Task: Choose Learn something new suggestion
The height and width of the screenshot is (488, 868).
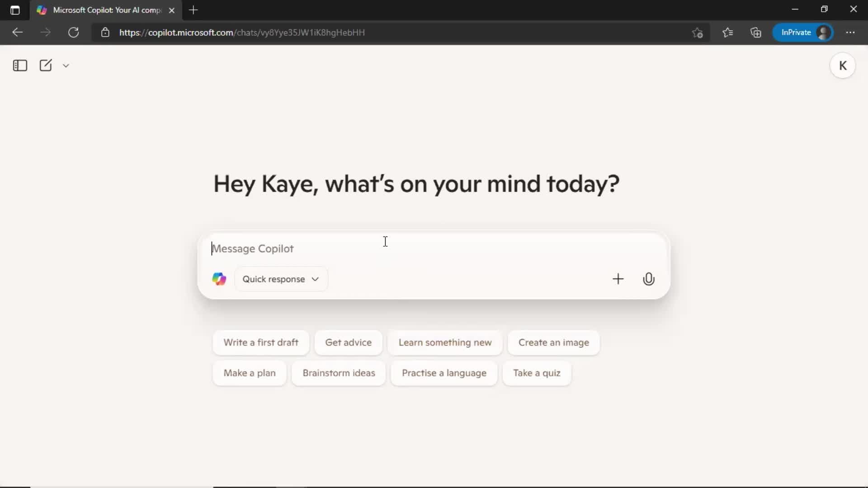Action: pos(445,343)
